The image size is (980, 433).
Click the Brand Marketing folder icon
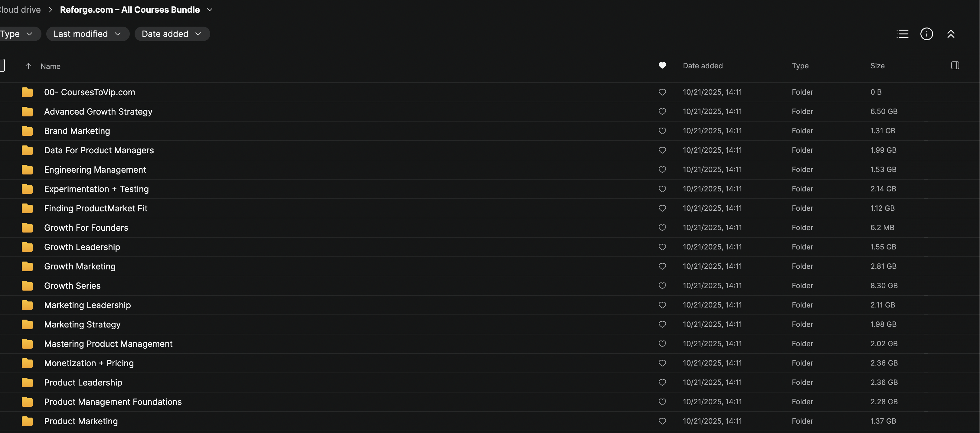pyautogui.click(x=27, y=131)
